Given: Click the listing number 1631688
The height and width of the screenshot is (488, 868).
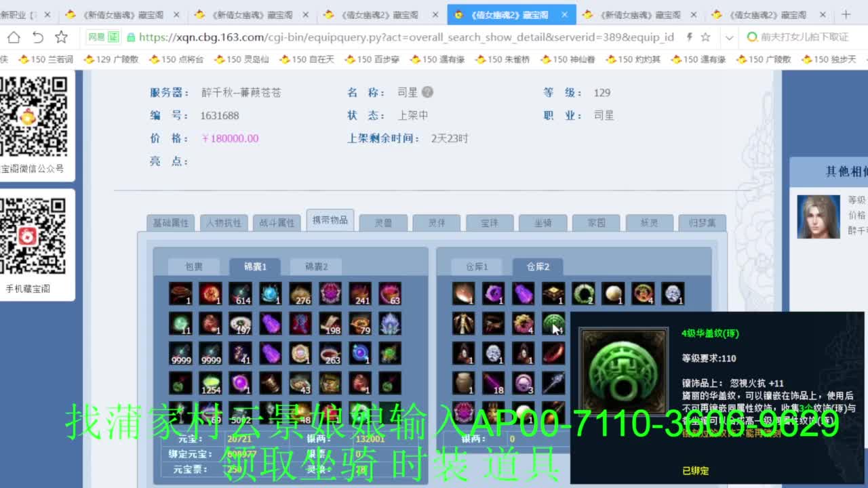Looking at the screenshot, I should coord(220,115).
